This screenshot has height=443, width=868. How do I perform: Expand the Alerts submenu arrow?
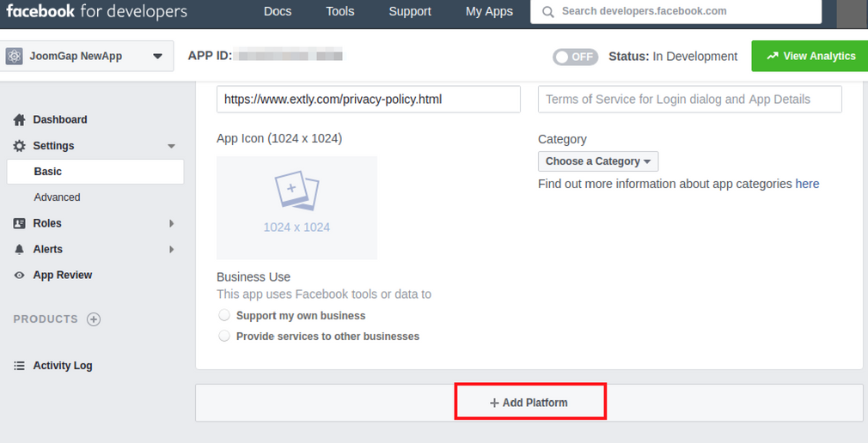point(172,250)
